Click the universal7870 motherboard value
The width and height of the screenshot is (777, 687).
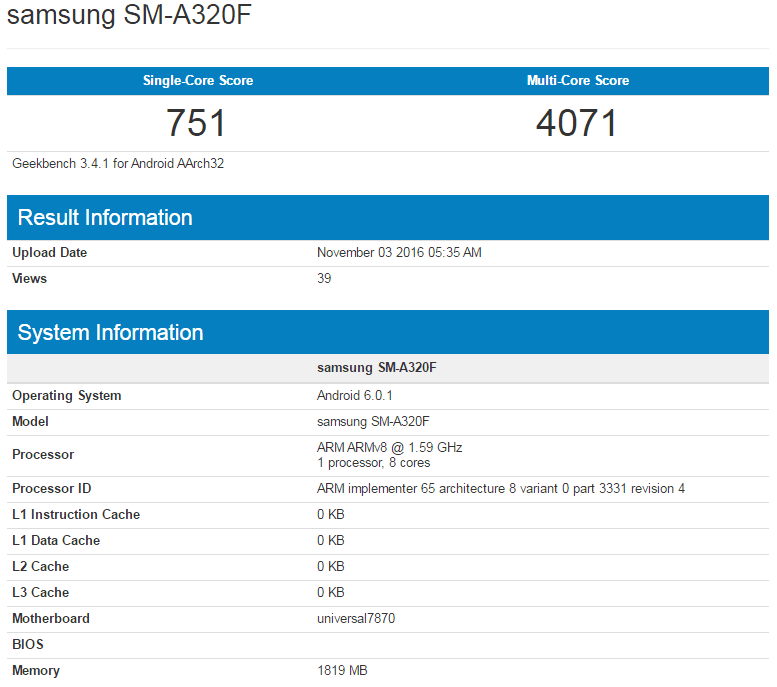(x=356, y=619)
